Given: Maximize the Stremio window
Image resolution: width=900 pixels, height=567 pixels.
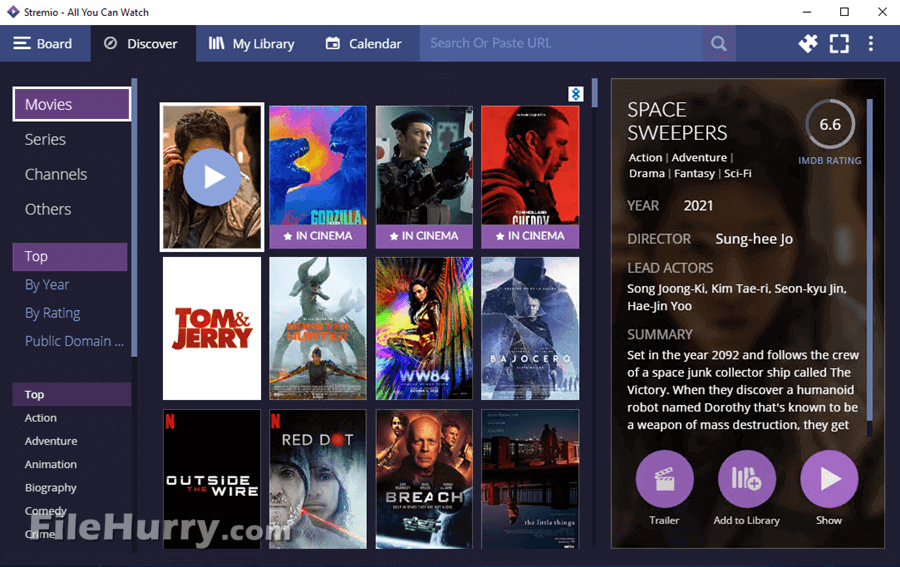Looking at the screenshot, I should click(x=844, y=12).
